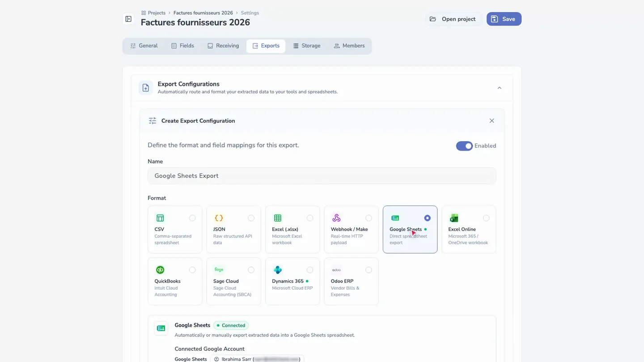Click the Connected status badge
This screenshot has height=362, width=644.
pos(231,325)
